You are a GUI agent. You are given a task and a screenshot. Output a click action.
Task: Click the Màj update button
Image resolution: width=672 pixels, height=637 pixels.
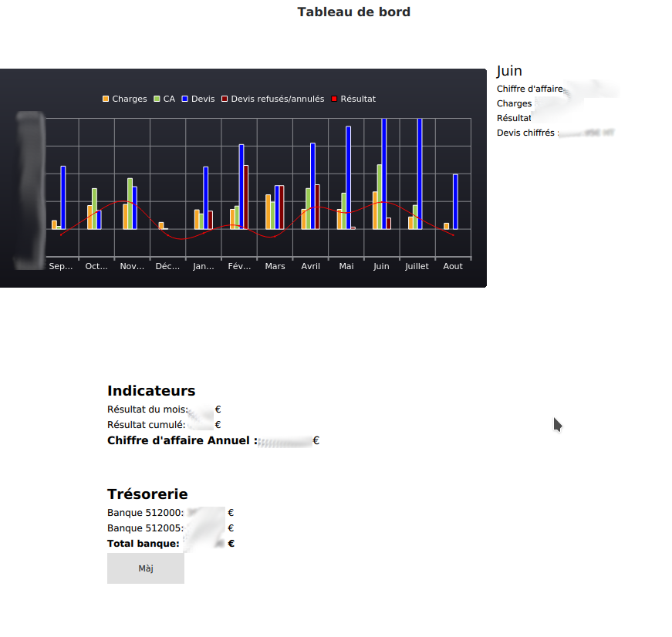pyautogui.click(x=145, y=568)
